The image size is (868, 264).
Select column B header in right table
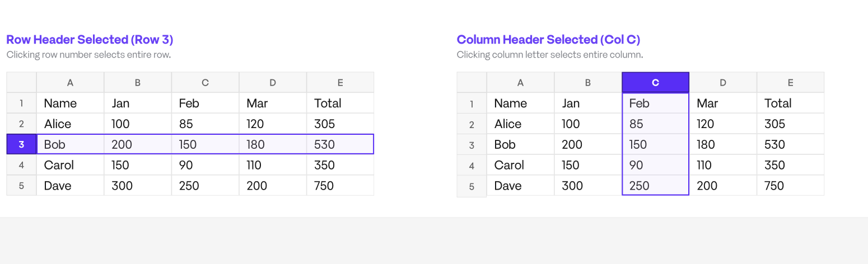pyautogui.click(x=588, y=82)
